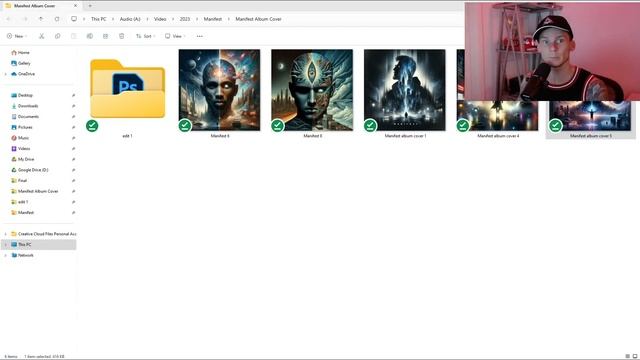This screenshot has width=640, height=360.
Task: Open Music quick access folder
Action: click(20, 138)
